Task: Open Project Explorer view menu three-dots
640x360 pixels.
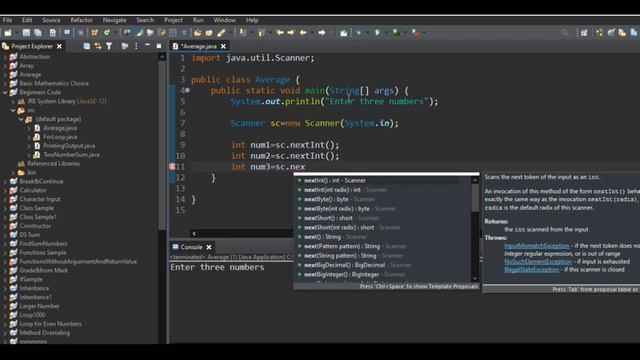Action: [x=136, y=46]
